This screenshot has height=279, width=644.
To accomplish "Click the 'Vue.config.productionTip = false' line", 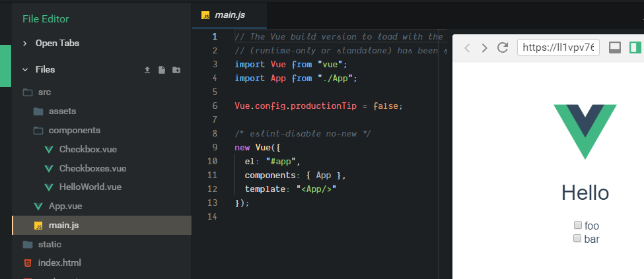I will (319, 106).
